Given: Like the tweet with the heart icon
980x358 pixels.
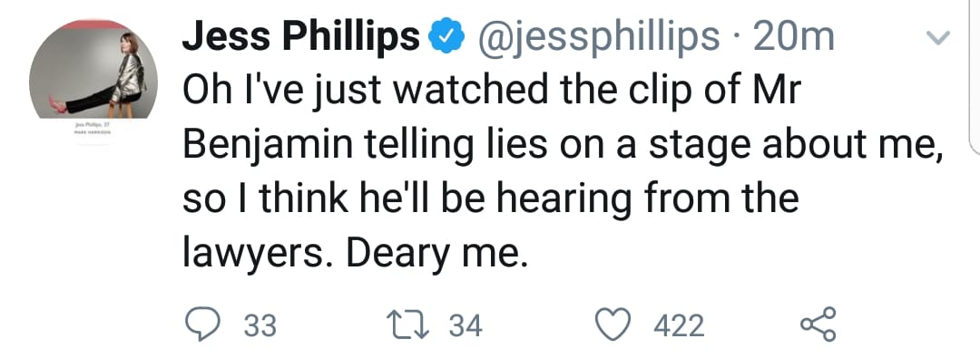Looking at the screenshot, I should click(x=612, y=325).
